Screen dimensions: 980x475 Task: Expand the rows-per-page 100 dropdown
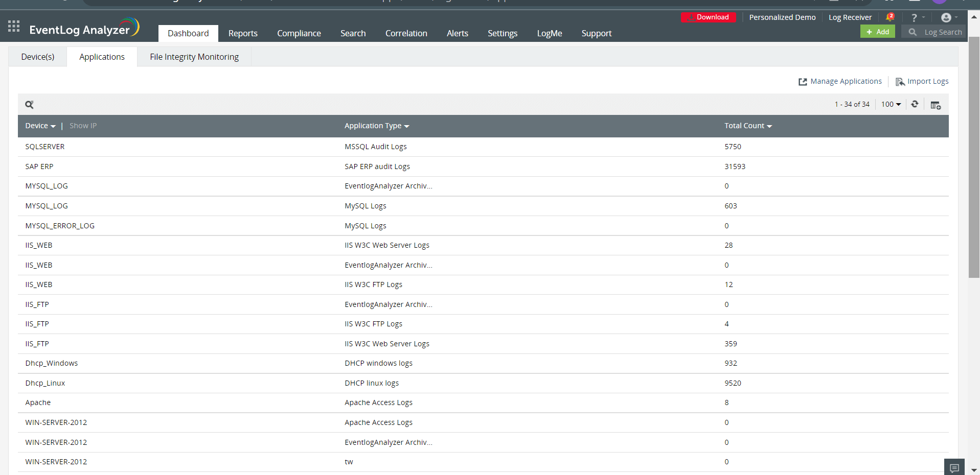(x=891, y=104)
